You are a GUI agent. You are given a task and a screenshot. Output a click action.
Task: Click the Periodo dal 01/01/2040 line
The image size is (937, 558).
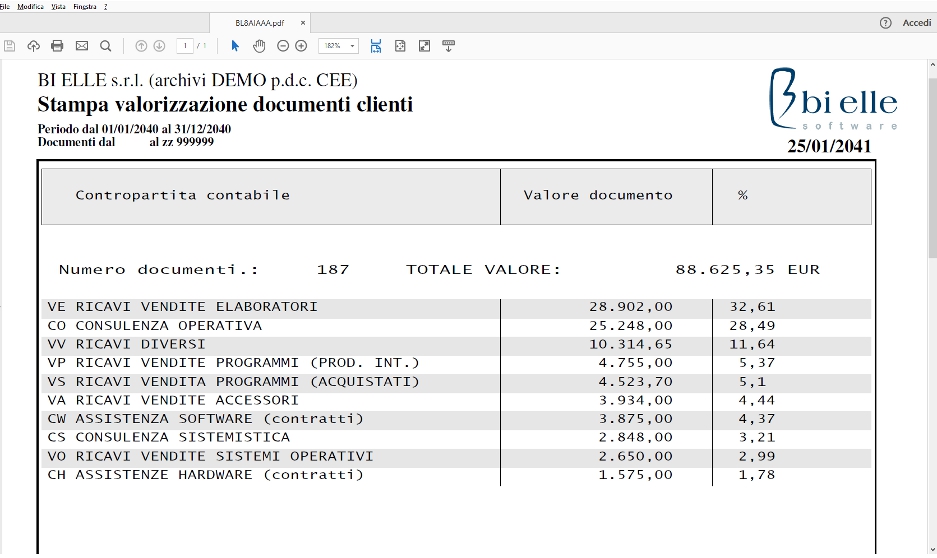point(134,129)
